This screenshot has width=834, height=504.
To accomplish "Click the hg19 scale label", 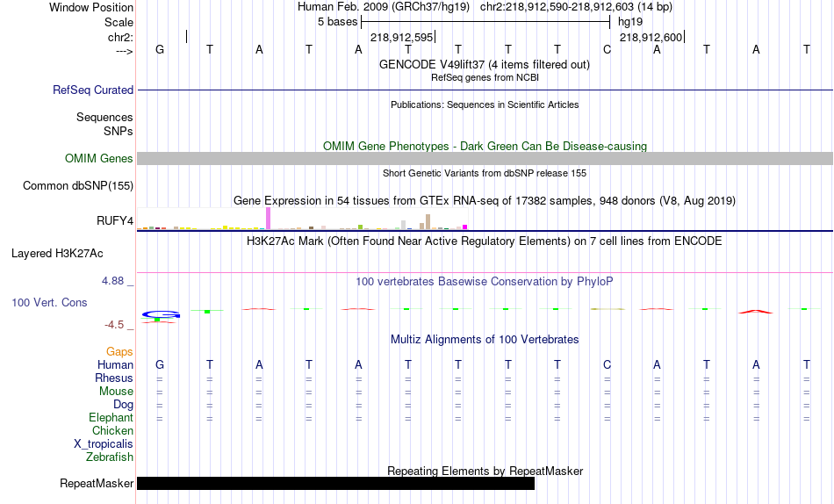I will (x=630, y=22).
